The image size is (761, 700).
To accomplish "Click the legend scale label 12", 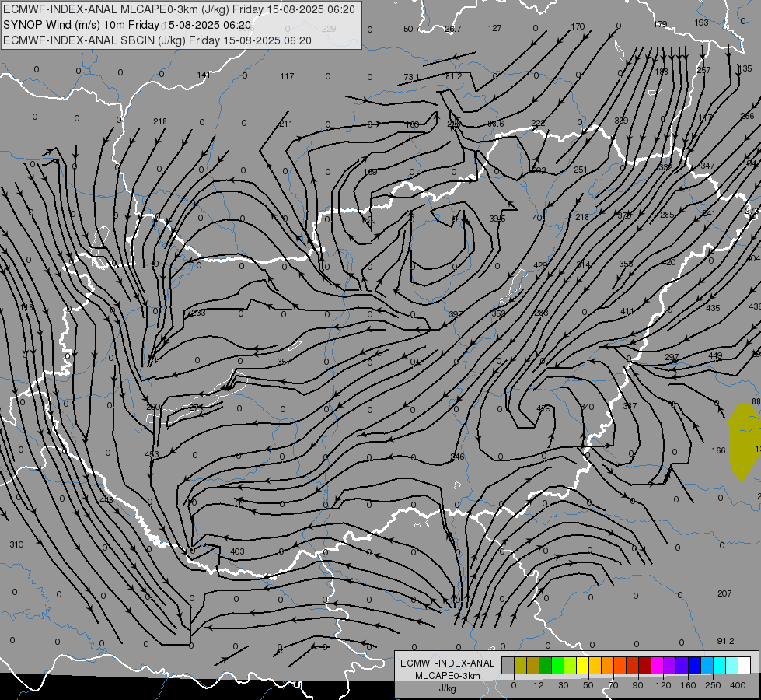I will [x=538, y=685].
